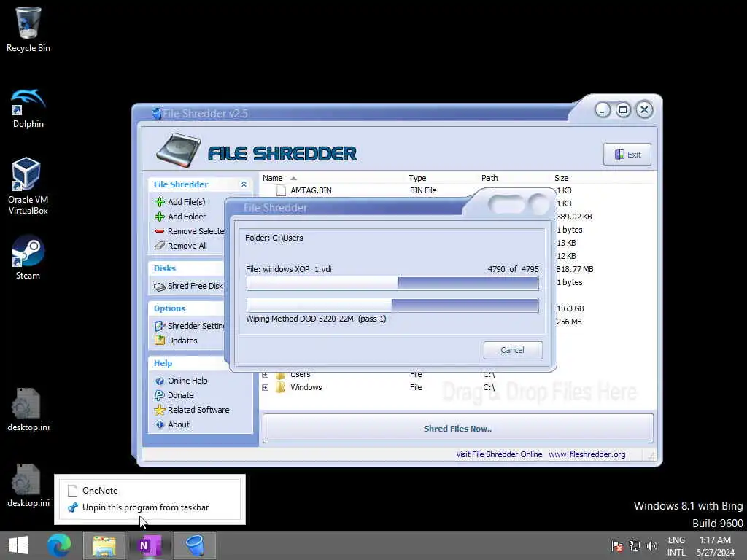Sort the list by Path column
The image size is (747, 560).
[489, 178]
